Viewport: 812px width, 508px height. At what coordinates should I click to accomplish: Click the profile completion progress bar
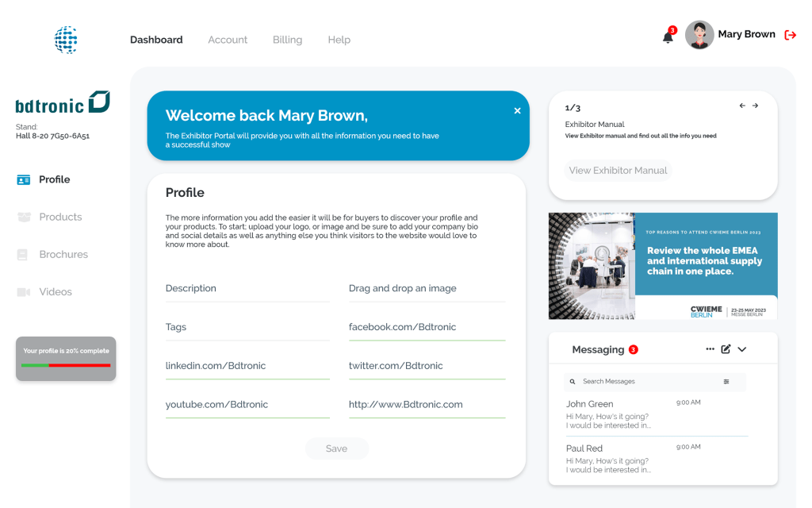66,365
